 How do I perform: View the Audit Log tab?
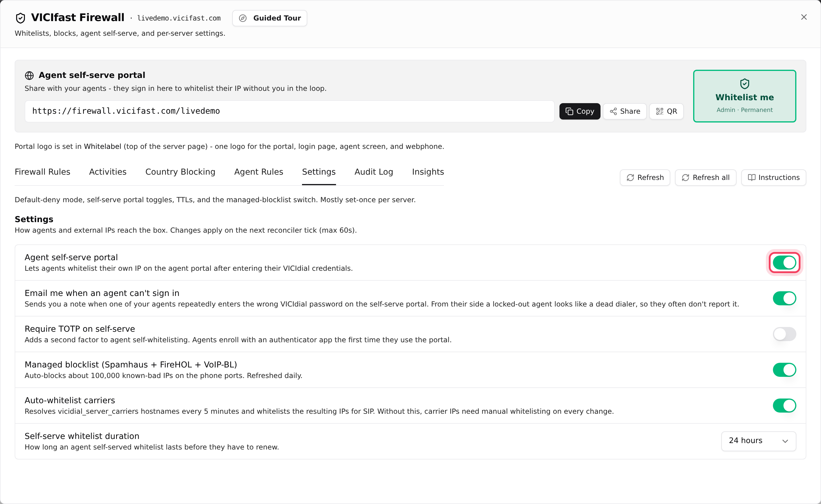[374, 172]
